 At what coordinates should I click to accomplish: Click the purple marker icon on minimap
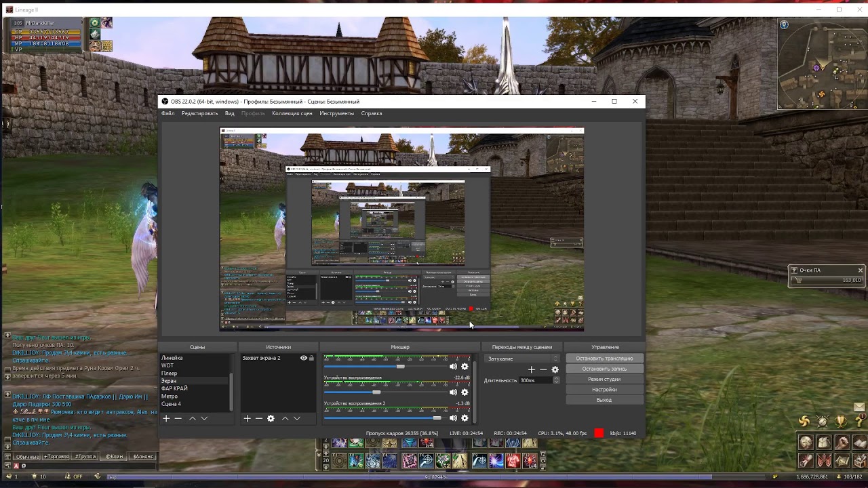click(818, 68)
